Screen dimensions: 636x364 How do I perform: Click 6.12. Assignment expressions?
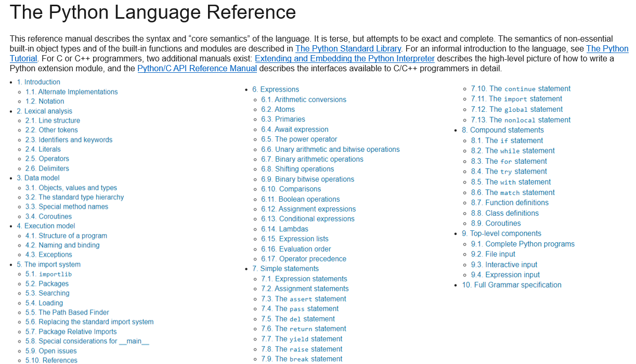pyautogui.click(x=308, y=209)
